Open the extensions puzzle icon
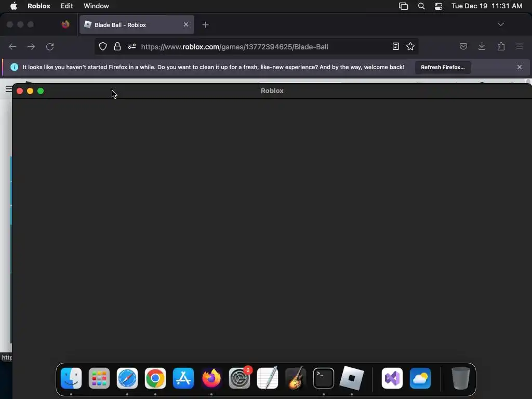 pyautogui.click(x=501, y=46)
